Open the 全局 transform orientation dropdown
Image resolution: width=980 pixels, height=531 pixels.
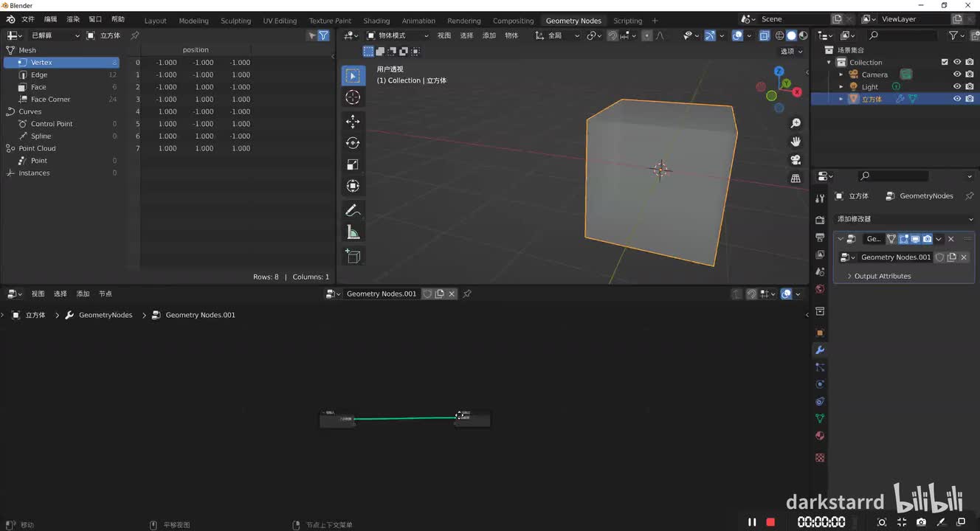point(558,35)
